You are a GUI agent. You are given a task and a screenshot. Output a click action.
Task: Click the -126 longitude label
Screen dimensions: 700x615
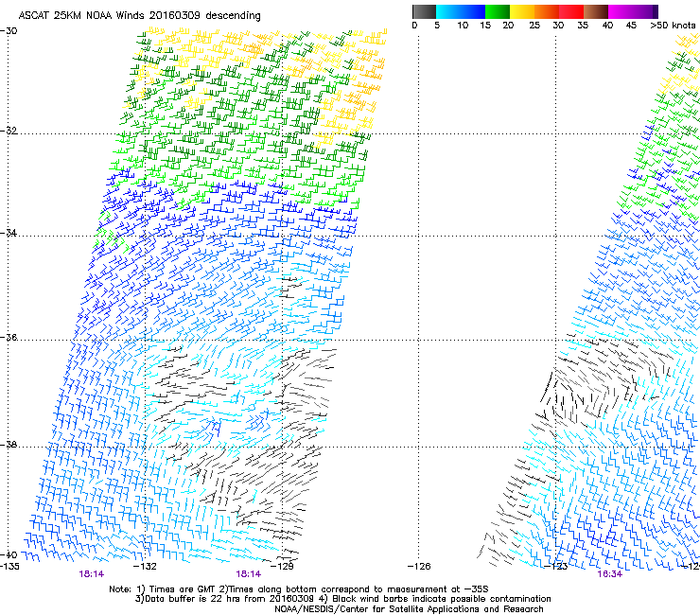(x=419, y=567)
